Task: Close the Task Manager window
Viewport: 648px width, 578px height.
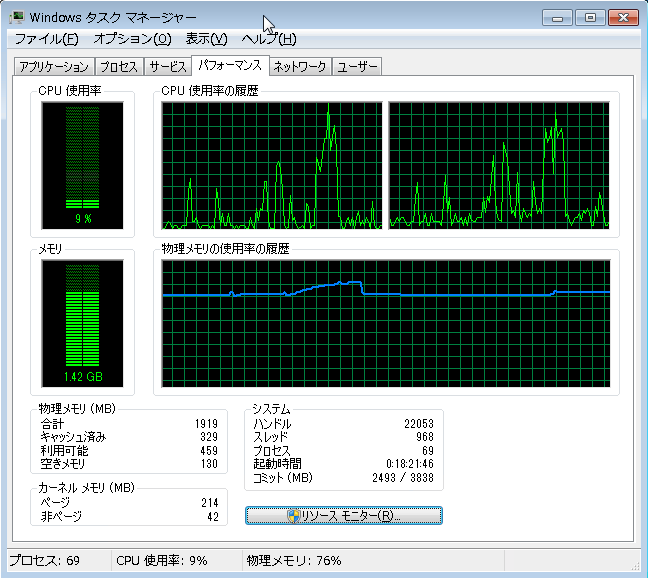Action: coord(623,18)
